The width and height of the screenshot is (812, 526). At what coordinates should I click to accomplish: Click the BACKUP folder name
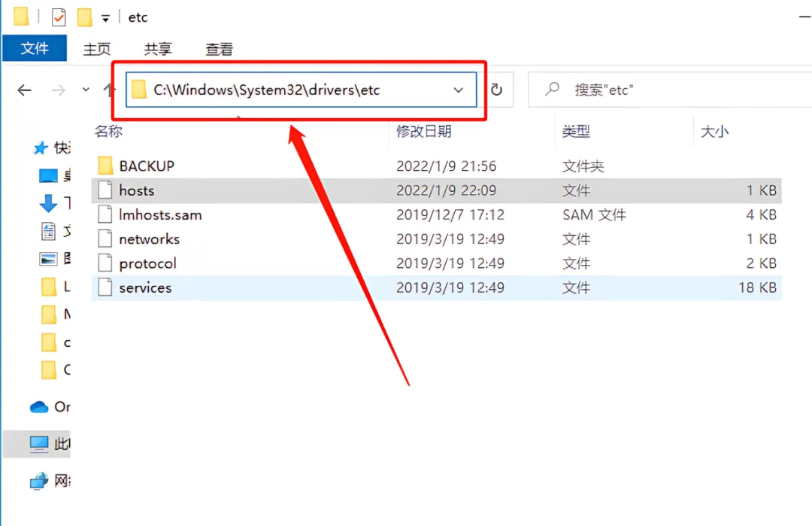tap(147, 166)
